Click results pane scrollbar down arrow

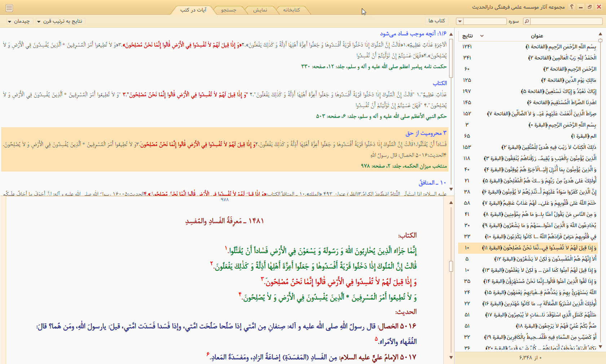click(451, 189)
